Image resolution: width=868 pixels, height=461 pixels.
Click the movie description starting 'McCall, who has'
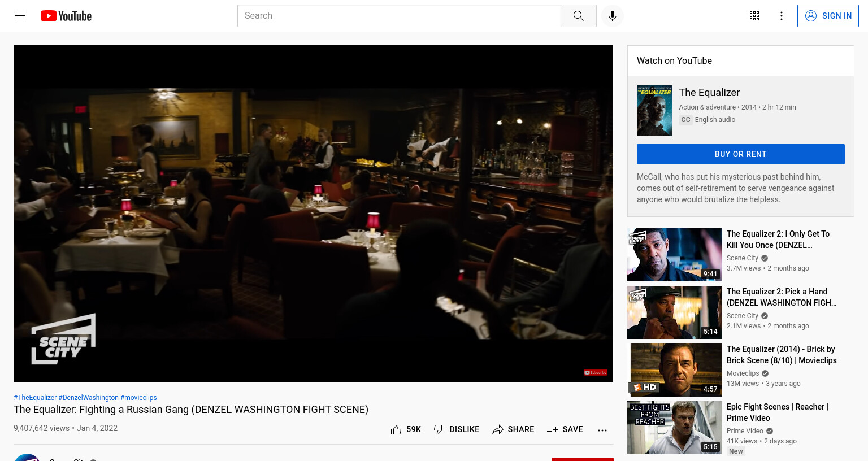[735, 188]
